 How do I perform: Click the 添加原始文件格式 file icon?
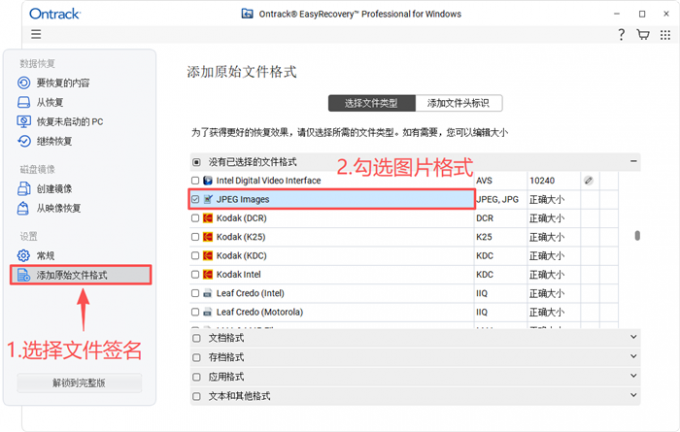click(23, 275)
